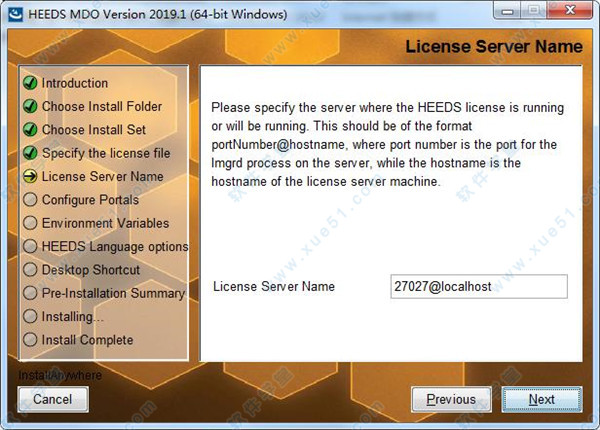
Task: Select the License Server Name step in sidebar
Action: 103,176
